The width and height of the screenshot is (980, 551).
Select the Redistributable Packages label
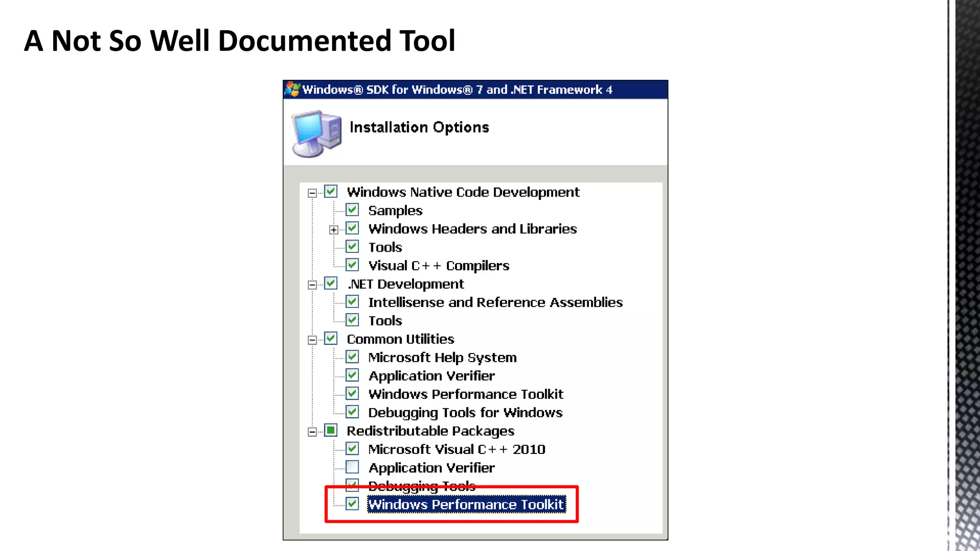(431, 431)
